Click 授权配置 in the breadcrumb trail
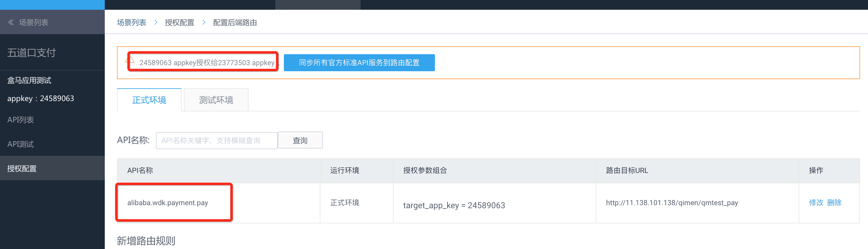This screenshot has height=249, width=868. pyautogui.click(x=179, y=22)
